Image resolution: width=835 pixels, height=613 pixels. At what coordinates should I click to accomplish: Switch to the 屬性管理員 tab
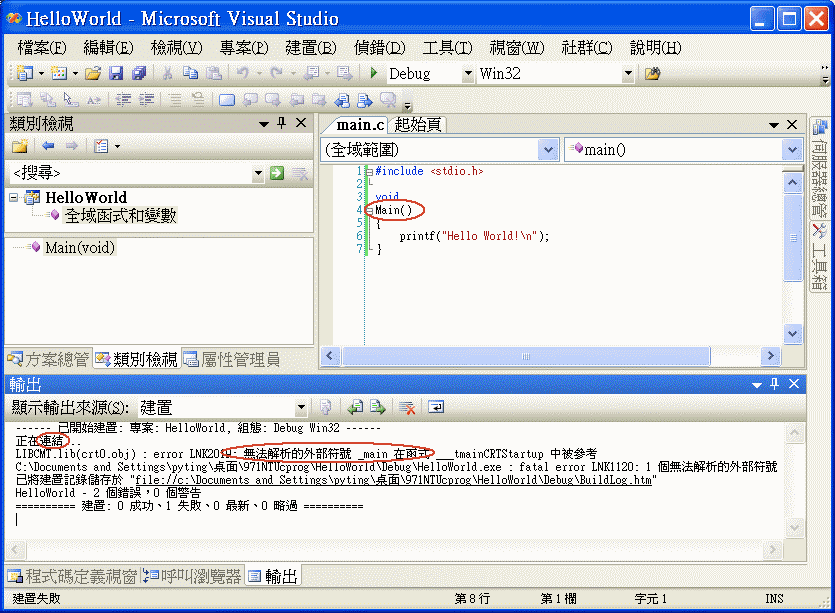pyautogui.click(x=232, y=359)
